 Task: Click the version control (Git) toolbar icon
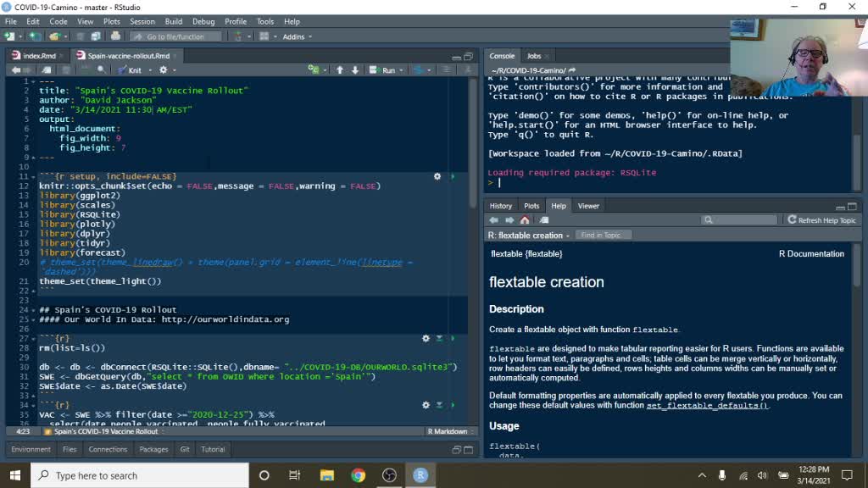coord(238,36)
